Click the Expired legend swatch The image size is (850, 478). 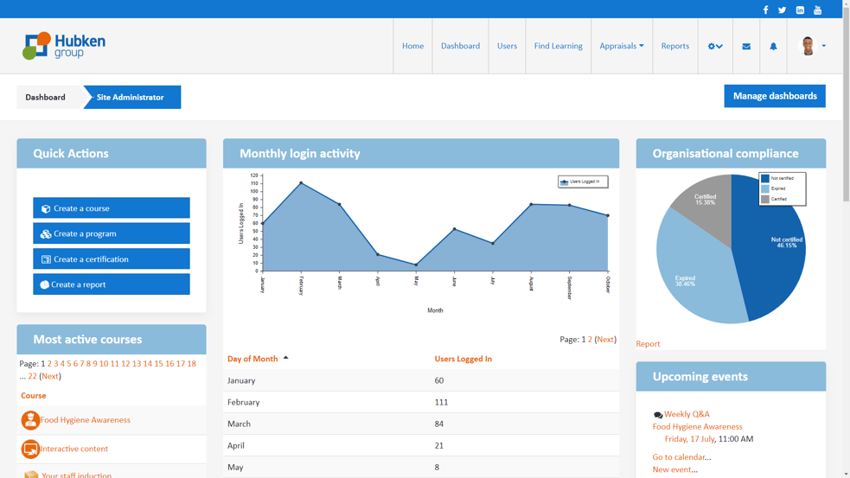click(765, 189)
